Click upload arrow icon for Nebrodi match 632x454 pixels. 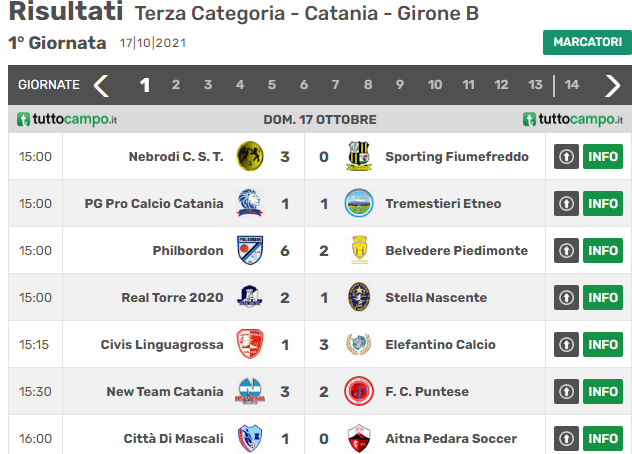(x=566, y=156)
